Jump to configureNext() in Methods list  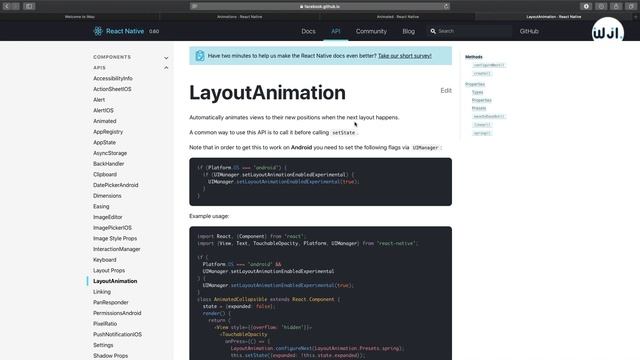tap(489, 65)
